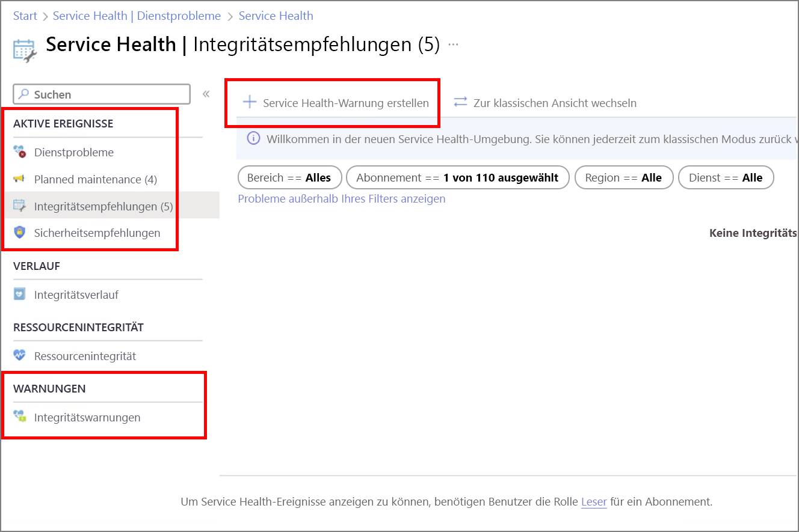Click the VERLAUF section heading

[x=37, y=266]
